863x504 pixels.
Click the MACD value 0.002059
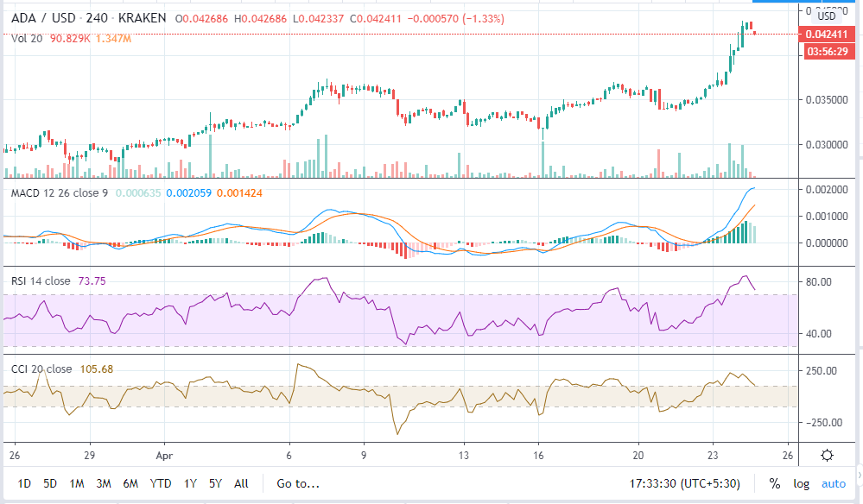189,193
